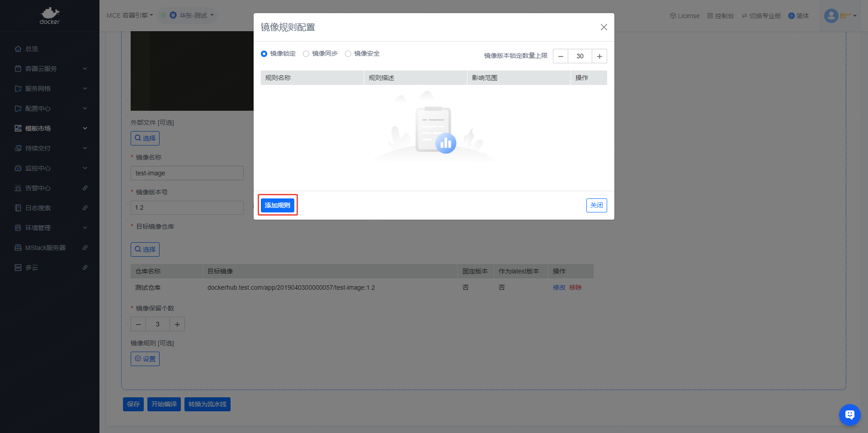Click the 镜像名称 input field
This screenshot has width=868, height=433.
187,173
